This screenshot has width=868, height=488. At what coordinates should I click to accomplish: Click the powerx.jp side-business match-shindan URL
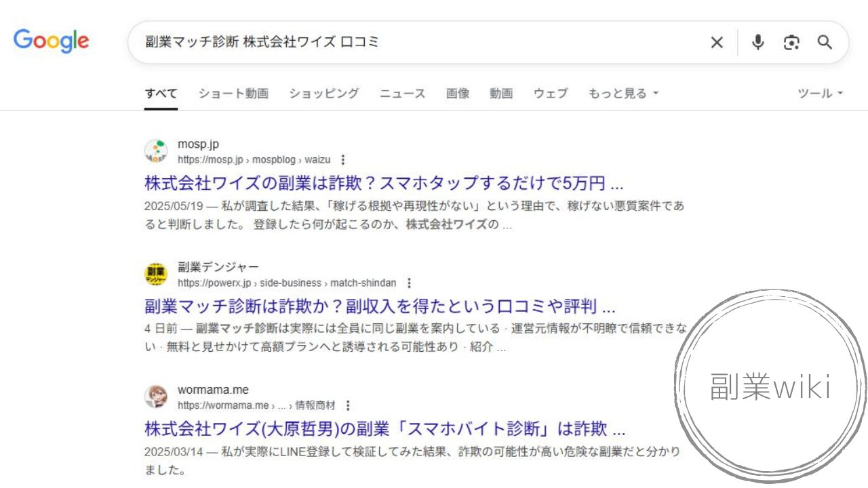click(x=288, y=283)
